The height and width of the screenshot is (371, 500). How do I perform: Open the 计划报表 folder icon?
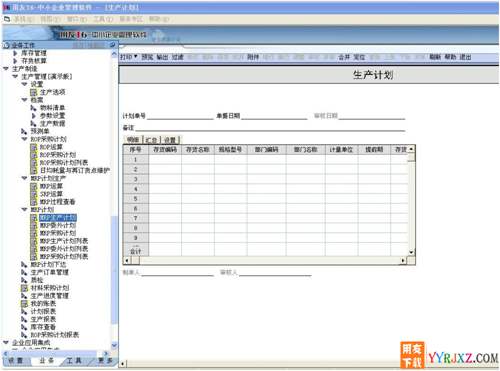pyautogui.click(x=24, y=311)
